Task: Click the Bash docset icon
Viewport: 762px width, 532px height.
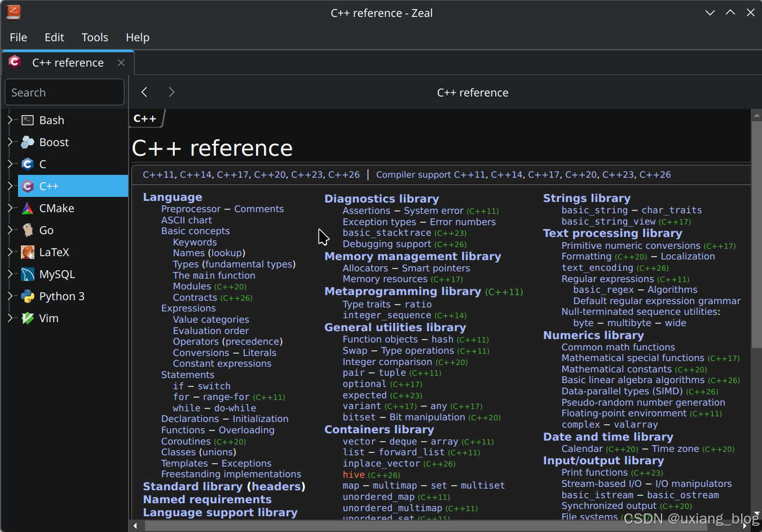Action: 28,120
